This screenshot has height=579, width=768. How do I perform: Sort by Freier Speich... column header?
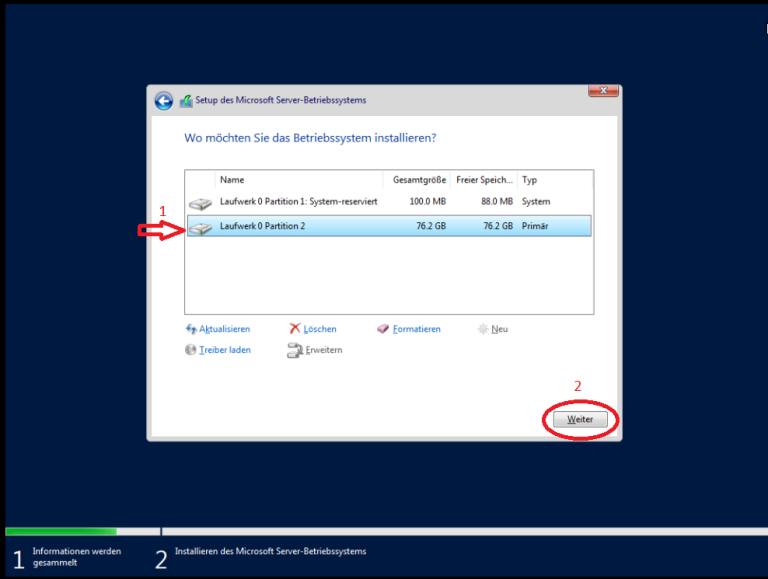[484, 180]
